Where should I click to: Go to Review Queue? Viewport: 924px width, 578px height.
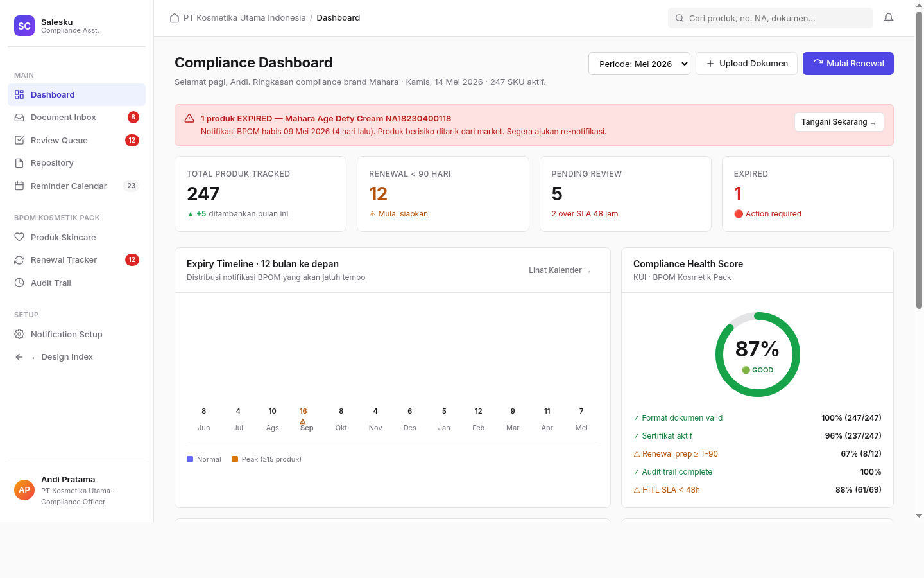pos(76,140)
